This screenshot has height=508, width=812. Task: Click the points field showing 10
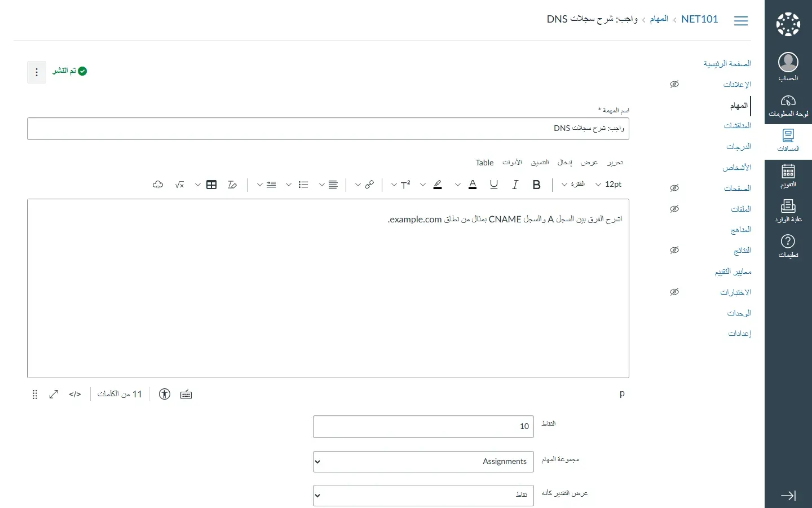pos(423,427)
